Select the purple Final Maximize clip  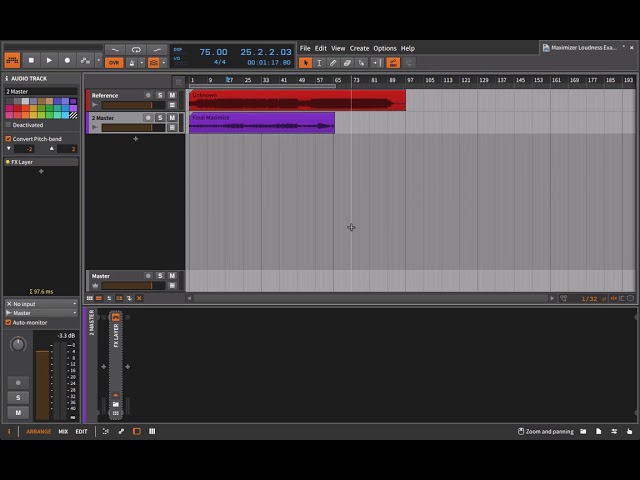[x=262, y=123]
